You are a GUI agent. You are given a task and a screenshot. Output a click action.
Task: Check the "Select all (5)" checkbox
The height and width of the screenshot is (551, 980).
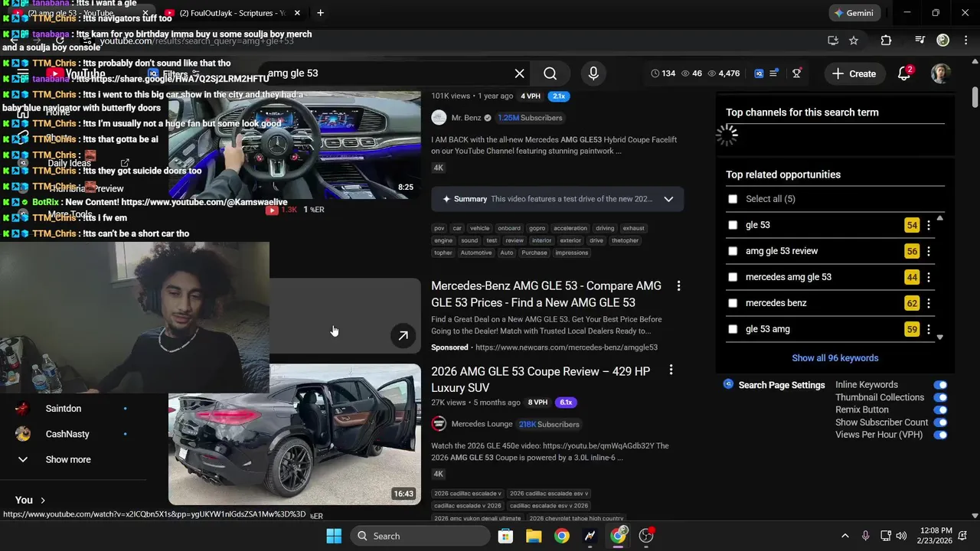pyautogui.click(x=733, y=199)
